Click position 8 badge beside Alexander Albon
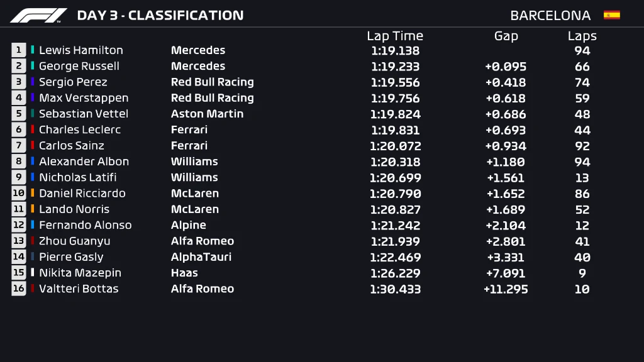Image resolution: width=644 pixels, height=362 pixels. point(18,162)
